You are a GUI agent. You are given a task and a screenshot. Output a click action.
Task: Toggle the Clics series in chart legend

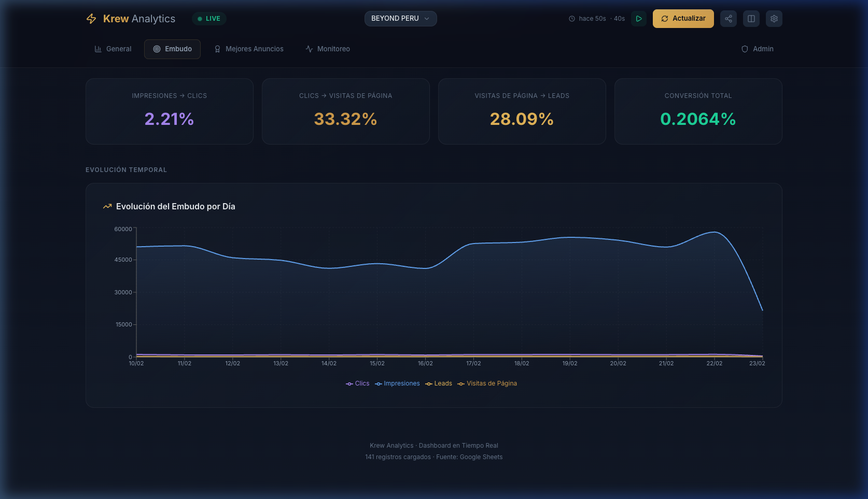tap(358, 383)
